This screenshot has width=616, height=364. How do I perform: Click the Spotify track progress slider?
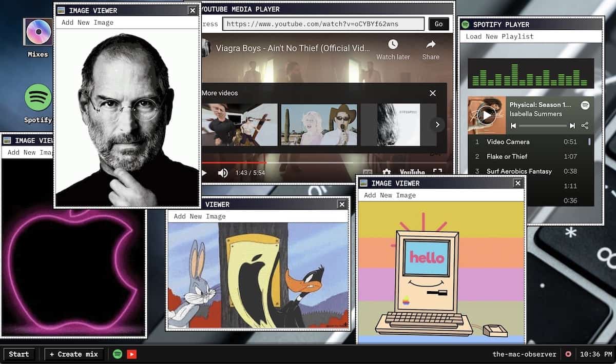pos(543,126)
